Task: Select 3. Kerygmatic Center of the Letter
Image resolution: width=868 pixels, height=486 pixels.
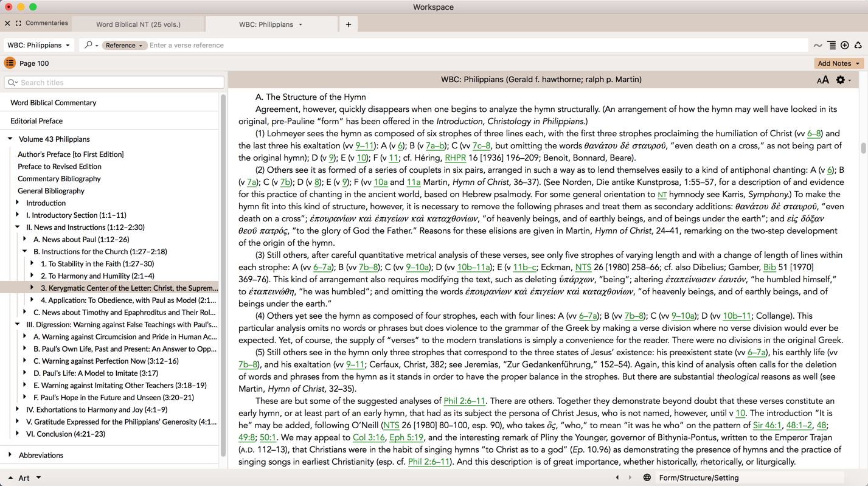Action: pyautogui.click(x=130, y=288)
